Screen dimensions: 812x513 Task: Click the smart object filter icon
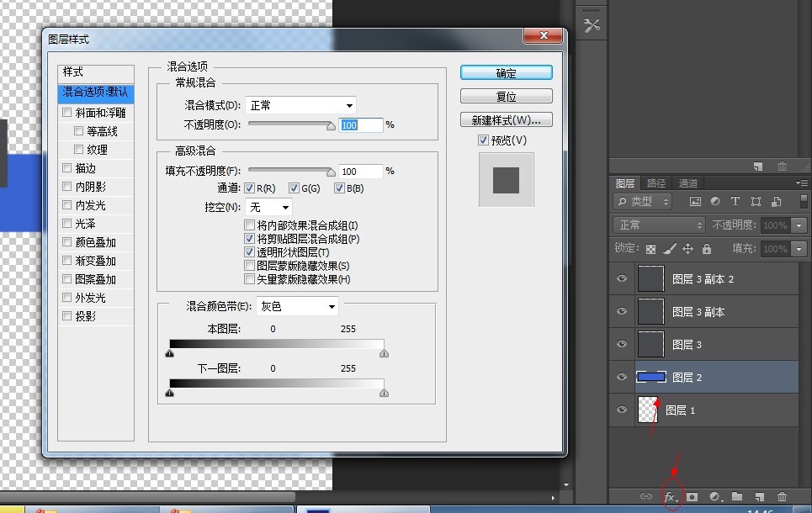click(x=776, y=201)
